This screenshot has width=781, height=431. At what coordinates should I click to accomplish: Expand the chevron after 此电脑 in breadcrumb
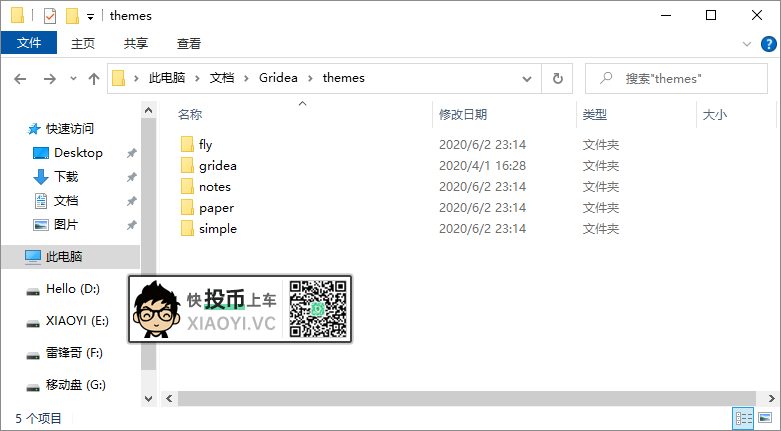tap(198, 78)
